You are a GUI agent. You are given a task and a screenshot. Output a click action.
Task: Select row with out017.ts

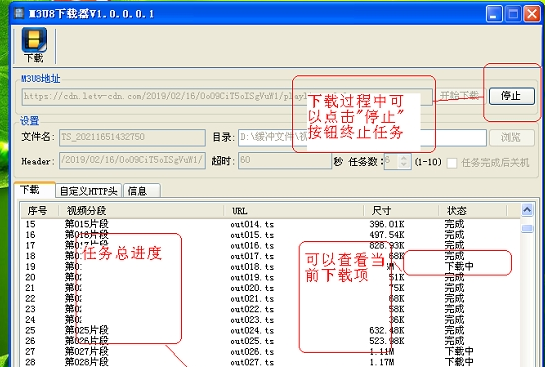click(x=270, y=256)
